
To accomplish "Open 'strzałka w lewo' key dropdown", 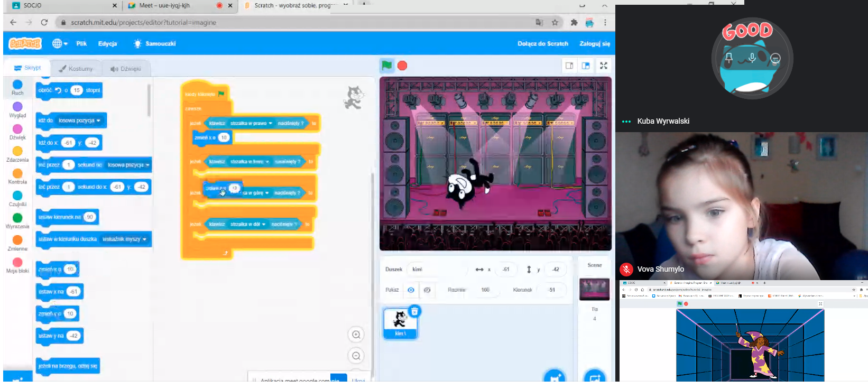I will point(250,162).
